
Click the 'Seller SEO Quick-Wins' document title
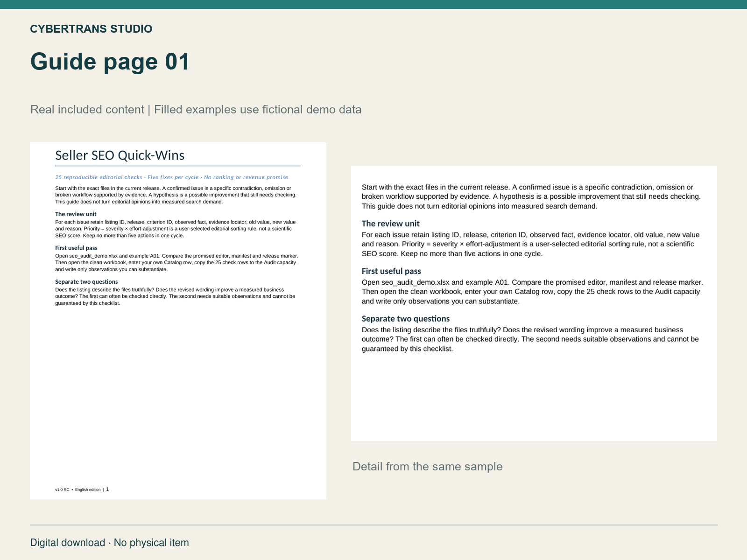[x=120, y=155]
